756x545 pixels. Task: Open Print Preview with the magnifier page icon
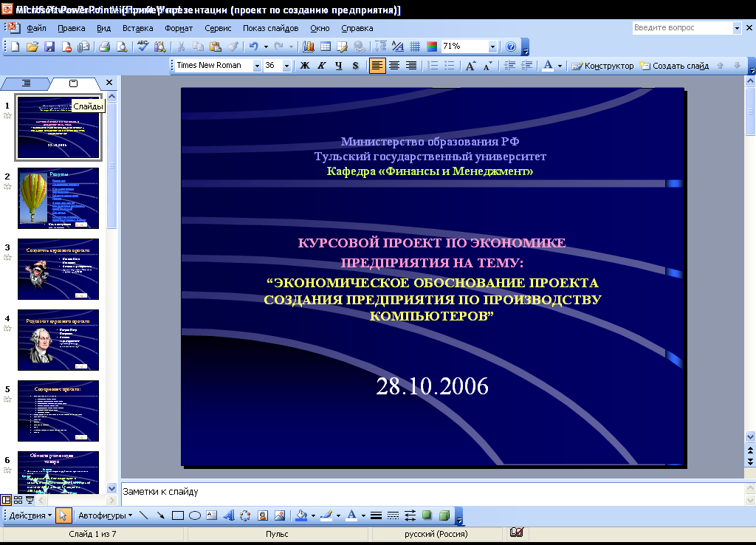[122, 47]
